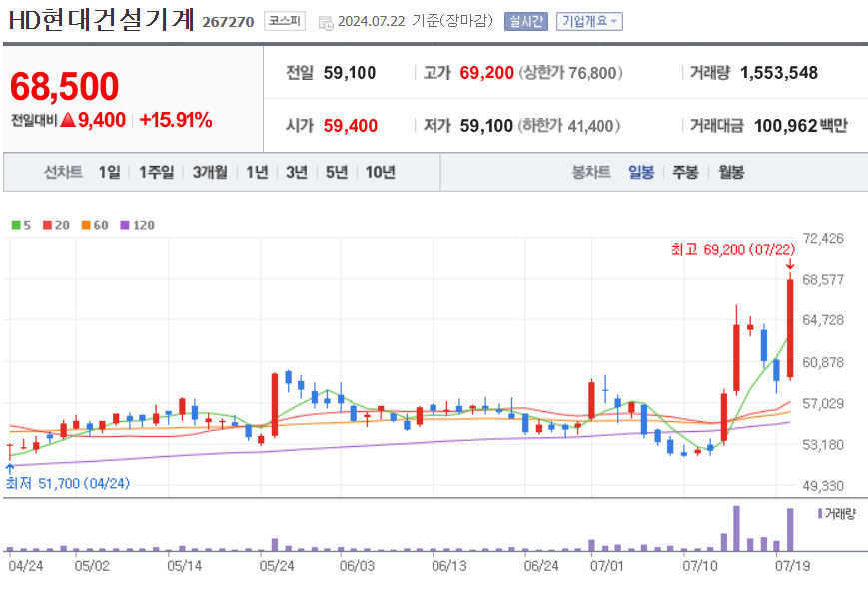
Task: Click the calendar clock icon beside the date
Action: point(326,23)
